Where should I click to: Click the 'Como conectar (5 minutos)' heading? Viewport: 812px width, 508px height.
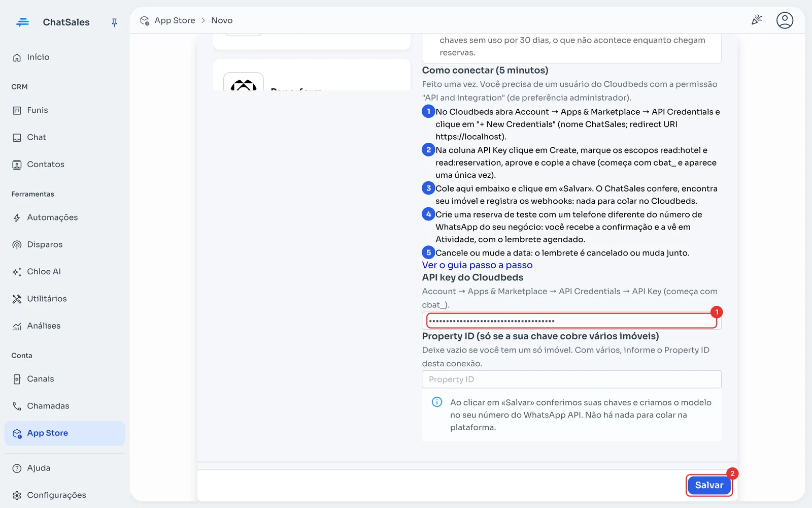485,70
